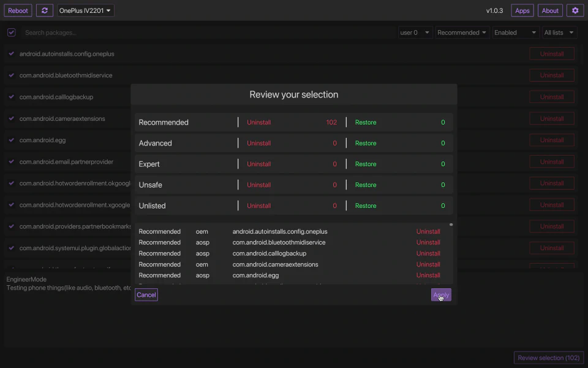588x368 pixels.
Task: Open the Recommended filter dropdown
Action: click(462, 33)
